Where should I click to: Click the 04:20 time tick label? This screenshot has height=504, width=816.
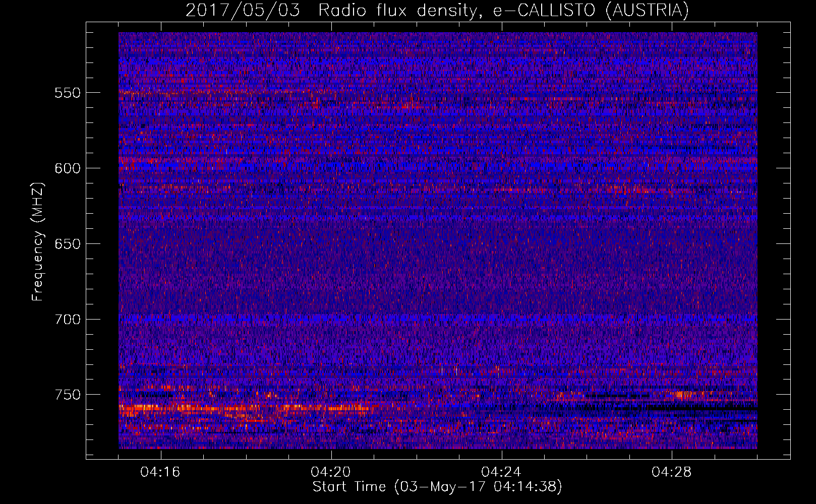coord(331,472)
